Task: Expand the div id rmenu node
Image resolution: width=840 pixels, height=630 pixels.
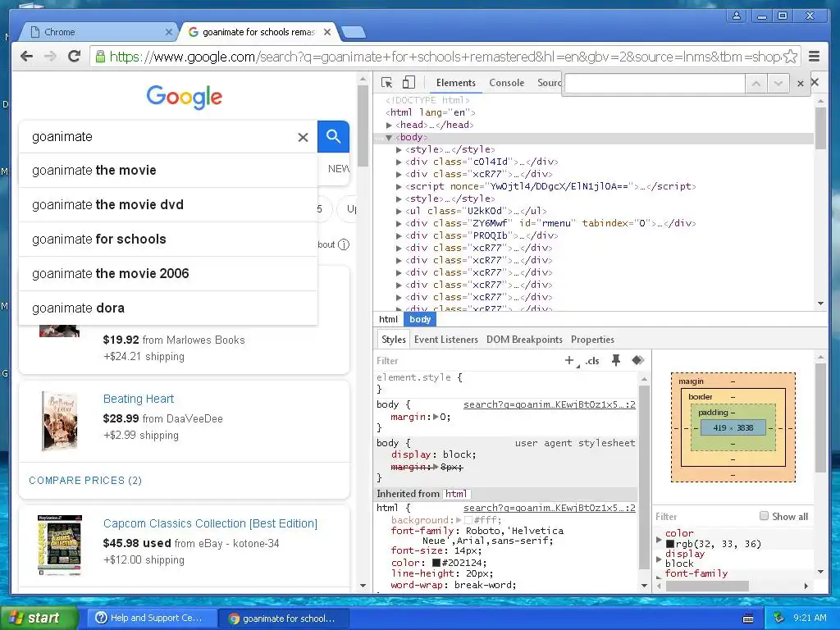Action: [399, 223]
